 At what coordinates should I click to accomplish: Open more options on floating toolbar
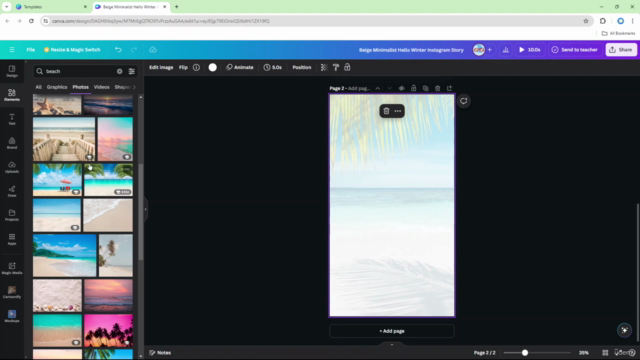click(398, 111)
